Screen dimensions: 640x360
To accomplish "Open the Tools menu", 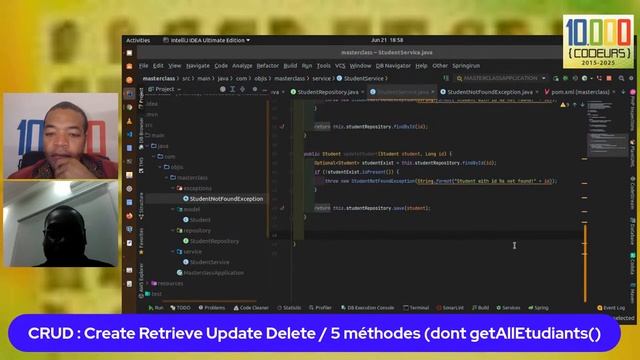I will tap(323, 66).
